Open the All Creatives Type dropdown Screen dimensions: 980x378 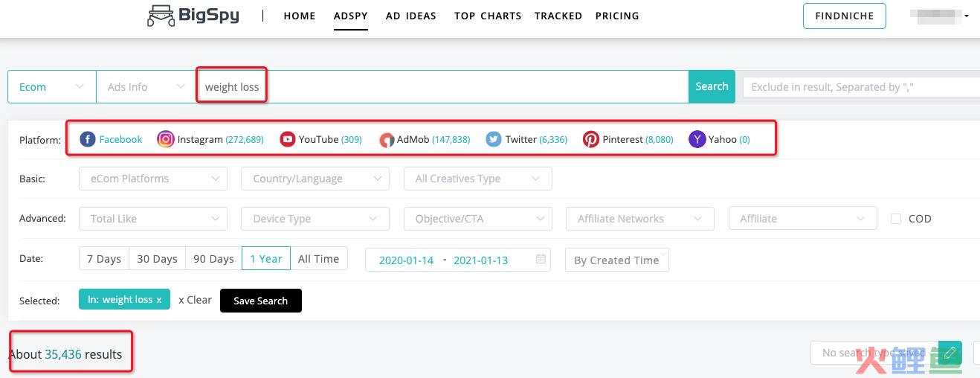[x=478, y=179]
